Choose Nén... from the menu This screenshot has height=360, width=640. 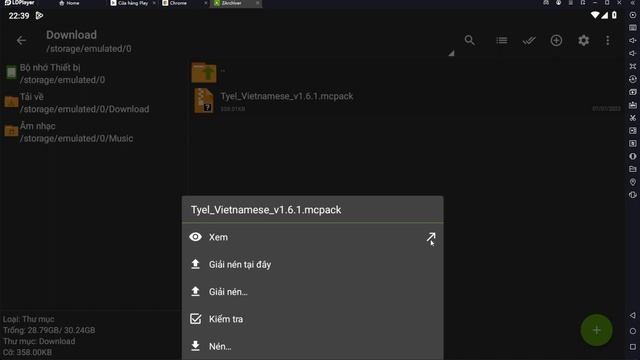(x=313, y=347)
